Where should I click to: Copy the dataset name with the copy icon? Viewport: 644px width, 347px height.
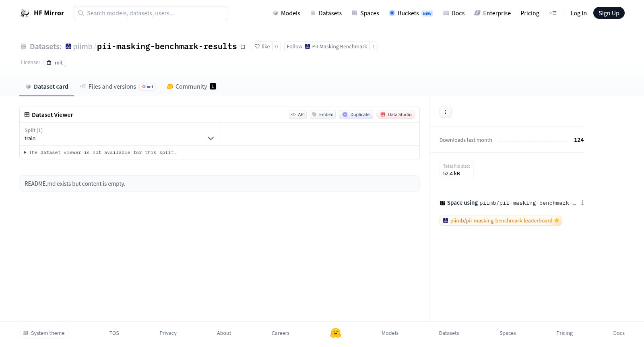point(242,46)
